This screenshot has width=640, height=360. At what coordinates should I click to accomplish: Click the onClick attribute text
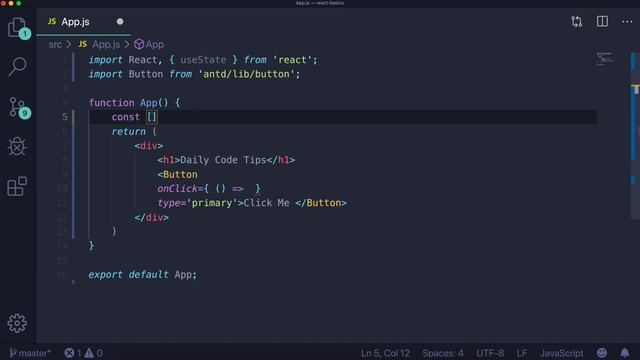point(177,189)
